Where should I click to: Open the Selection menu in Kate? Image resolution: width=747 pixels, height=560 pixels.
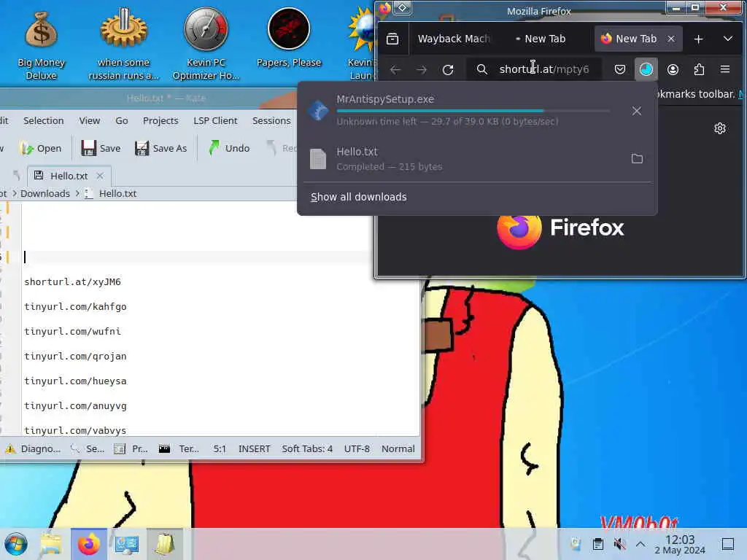(43, 121)
